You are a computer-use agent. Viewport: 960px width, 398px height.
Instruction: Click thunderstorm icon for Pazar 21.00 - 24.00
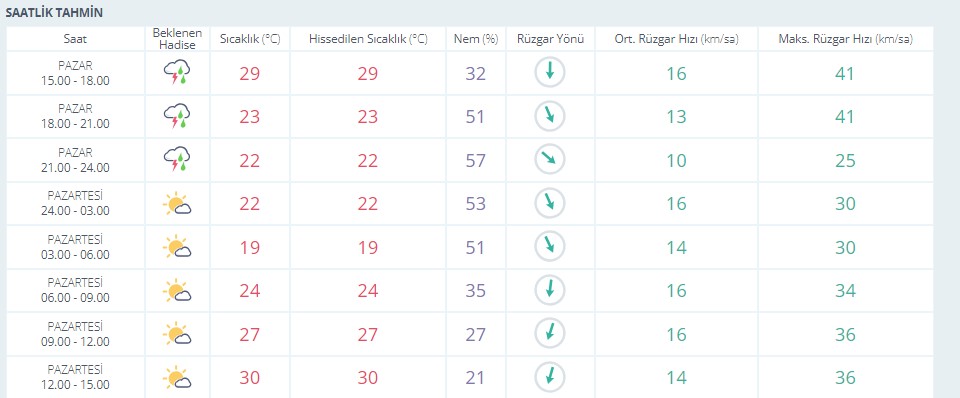click(x=177, y=159)
